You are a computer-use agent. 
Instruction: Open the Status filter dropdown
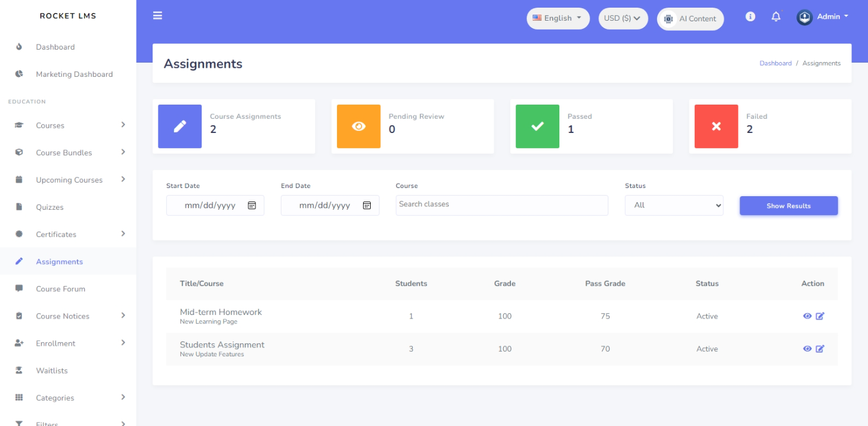674,205
